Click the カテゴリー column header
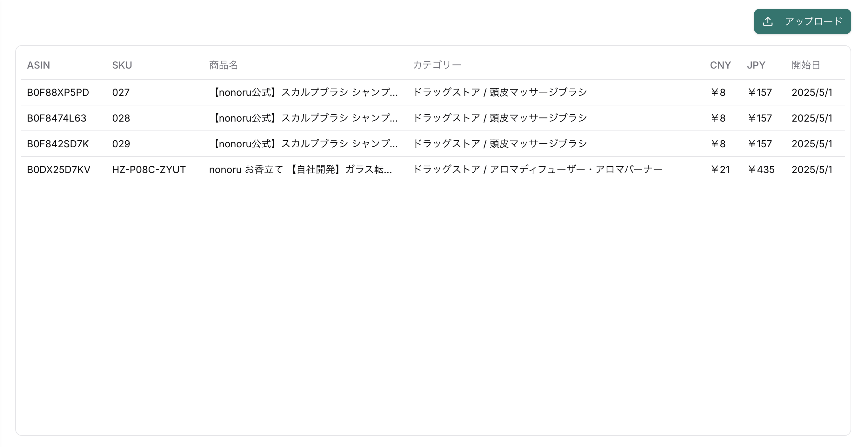The height and width of the screenshot is (447, 868). [437, 65]
